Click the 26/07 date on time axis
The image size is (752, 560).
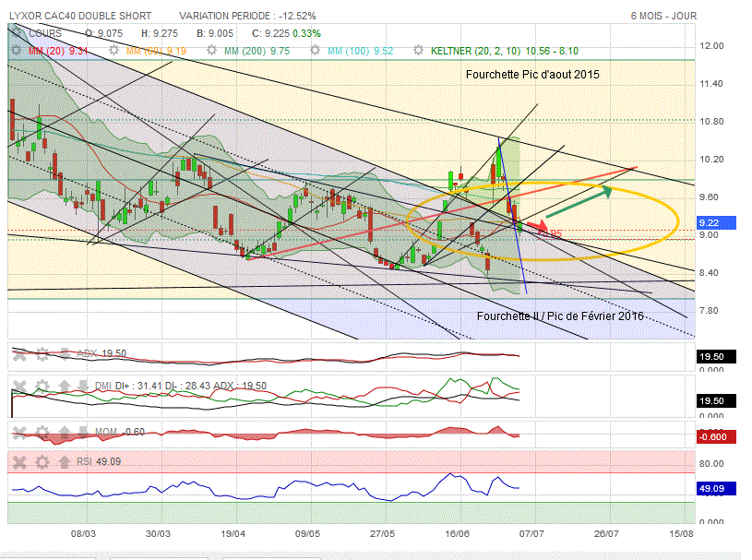click(606, 533)
